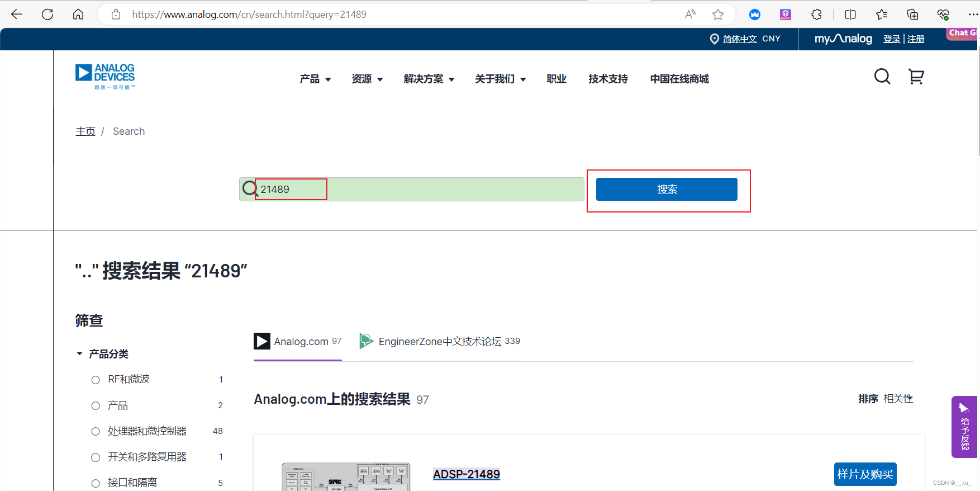Screen dimensions: 980x491
Task: Open the blue round extension icon in the toolbar
Action: 755,15
